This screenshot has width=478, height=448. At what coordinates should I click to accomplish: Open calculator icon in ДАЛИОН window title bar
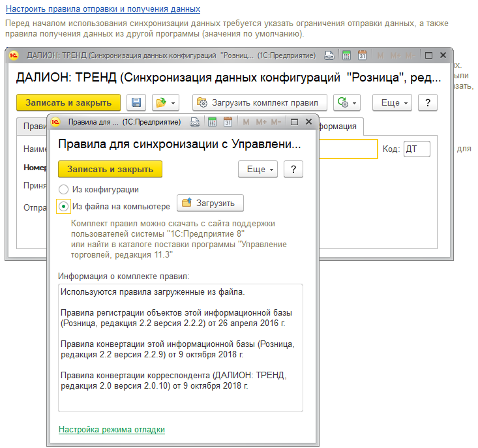tap(346, 55)
